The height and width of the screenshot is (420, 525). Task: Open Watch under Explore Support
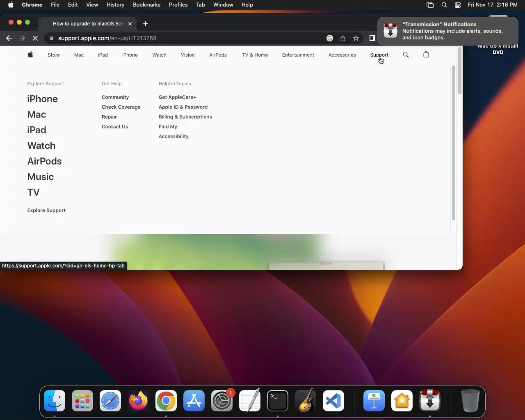point(41,146)
